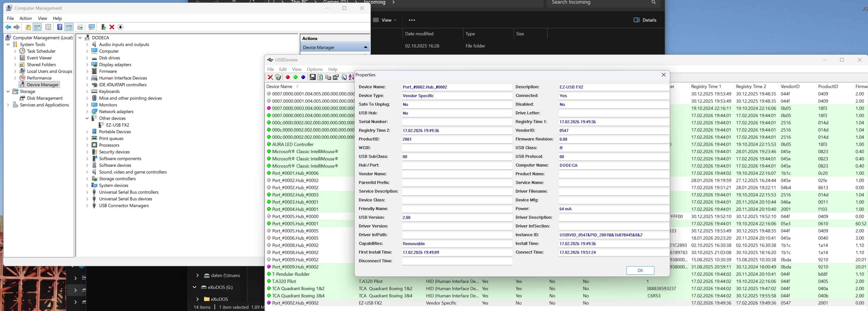The height and width of the screenshot is (311, 868).
Task: Click the Details button in file explorer
Action: tap(645, 20)
